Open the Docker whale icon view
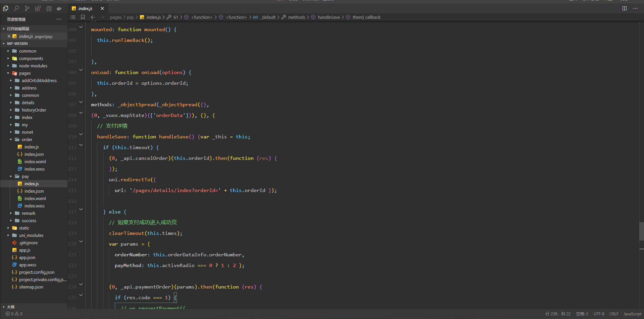This screenshot has width=644, height=319. (59, 8)
